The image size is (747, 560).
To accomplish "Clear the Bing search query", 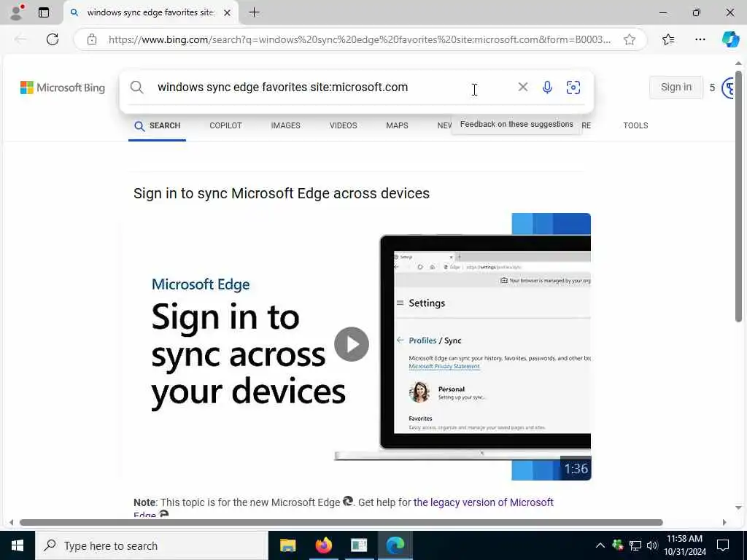I will pos(522,87).
